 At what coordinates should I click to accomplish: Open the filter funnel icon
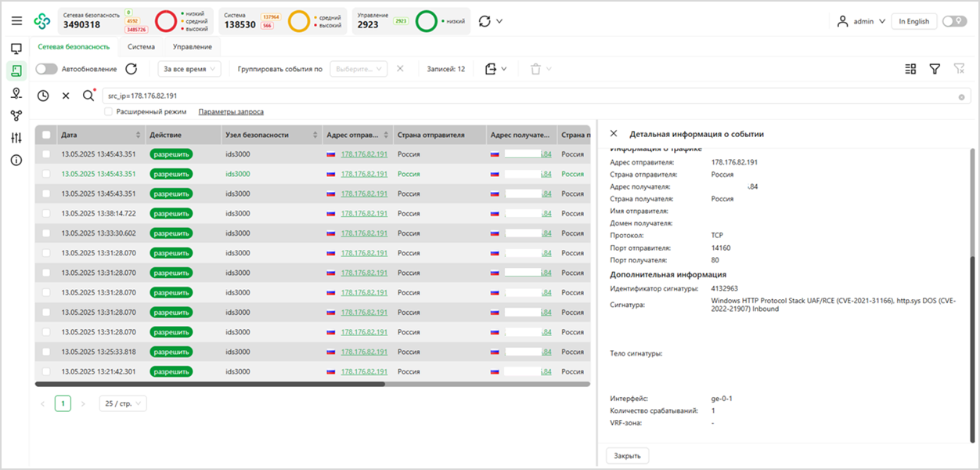[935, 69]
